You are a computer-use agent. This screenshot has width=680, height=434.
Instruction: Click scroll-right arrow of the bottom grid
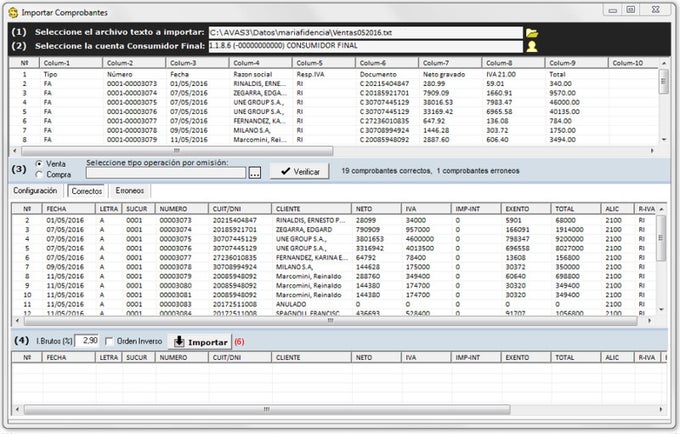661,409
